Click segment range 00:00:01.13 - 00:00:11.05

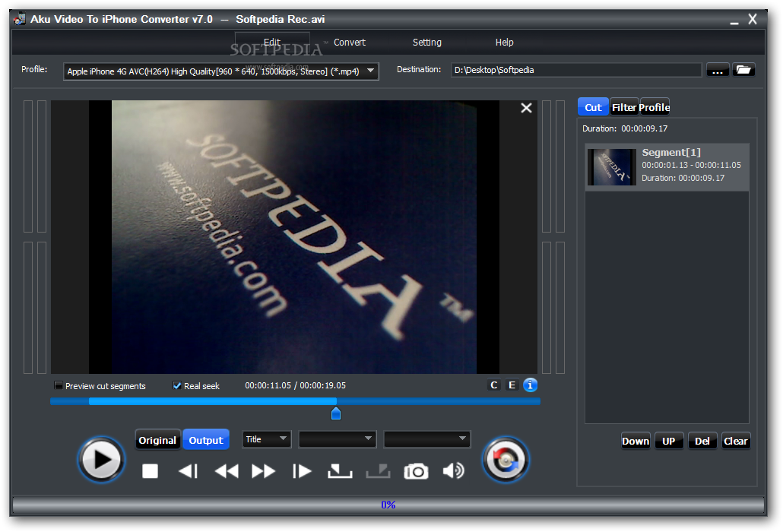[x=692, y=165]
